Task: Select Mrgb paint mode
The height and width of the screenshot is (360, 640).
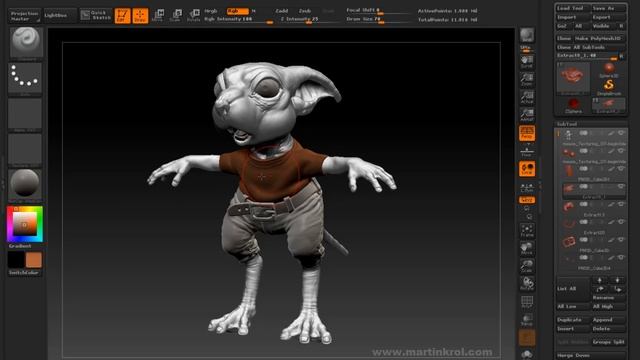Action: point(211,11)
